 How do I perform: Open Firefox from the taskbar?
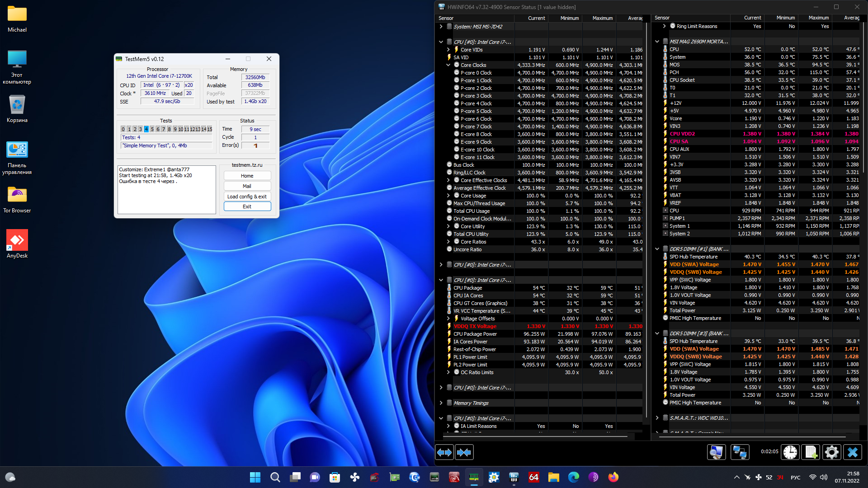tap(613, 477)
